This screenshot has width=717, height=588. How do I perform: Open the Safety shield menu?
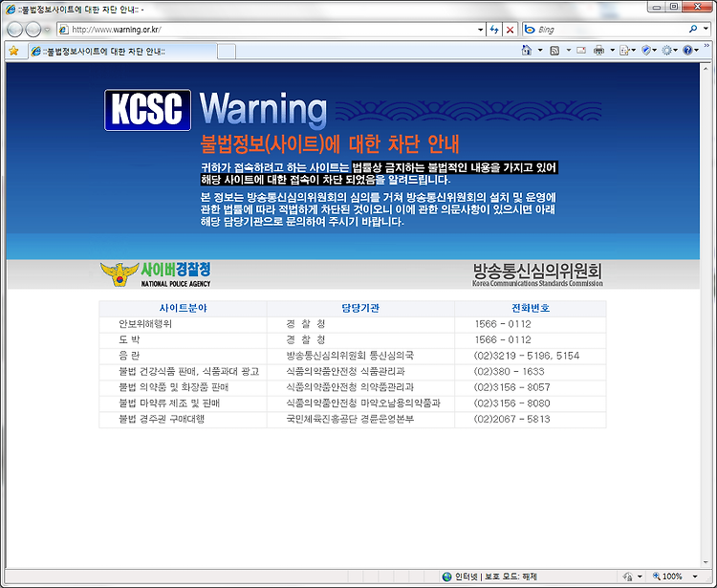point(649,51)
